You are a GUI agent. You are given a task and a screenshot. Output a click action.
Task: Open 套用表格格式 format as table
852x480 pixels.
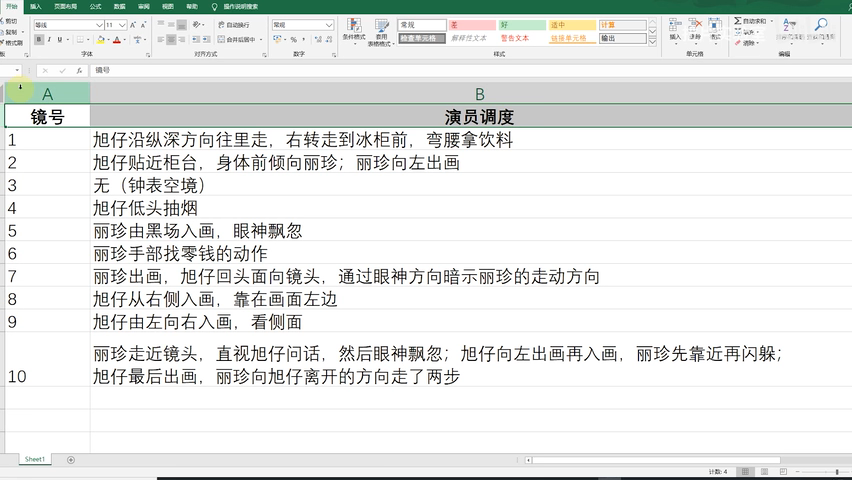click(381, 32)
